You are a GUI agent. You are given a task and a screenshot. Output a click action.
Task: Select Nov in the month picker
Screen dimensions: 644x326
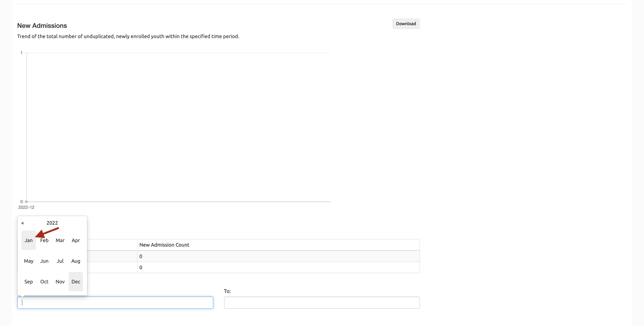click(60, 282)
